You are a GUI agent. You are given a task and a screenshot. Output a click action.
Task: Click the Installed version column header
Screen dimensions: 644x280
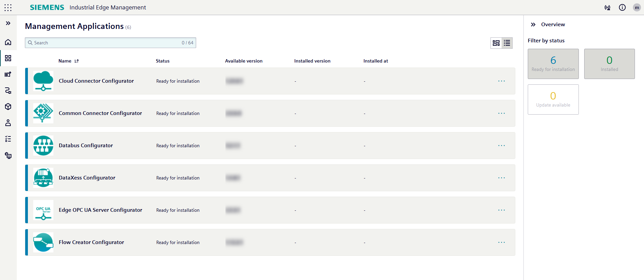[x=312, y=61]
